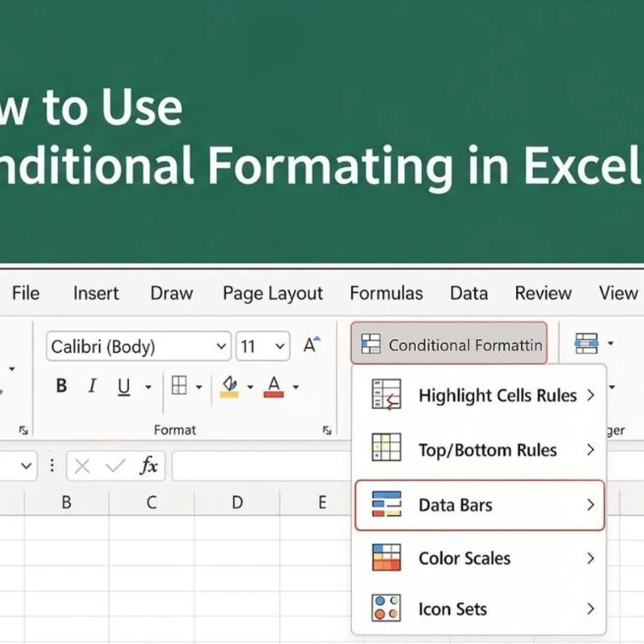Toggle Underline formatting
The height and width of the screenshot is (644, 644).
(x=124, y=386)
